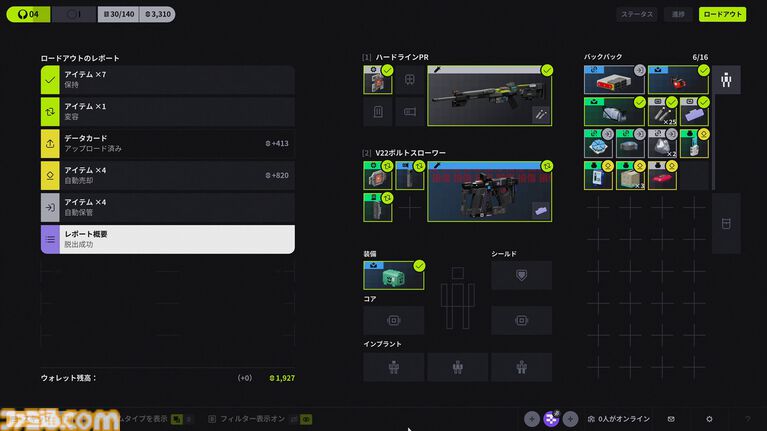Select the V22ボルトスローワー weapon slot

point(490,191)
